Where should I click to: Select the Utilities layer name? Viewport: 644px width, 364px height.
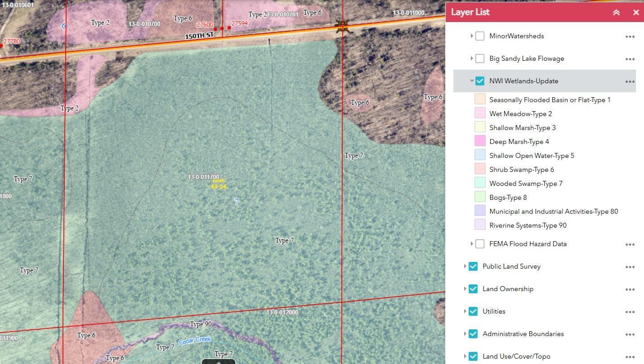[494, 311]
